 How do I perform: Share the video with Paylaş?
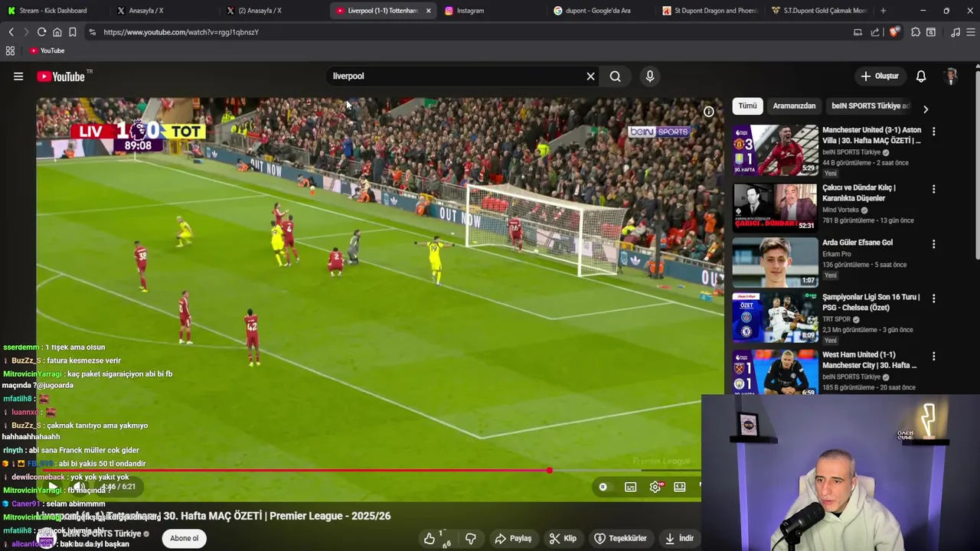513,538
